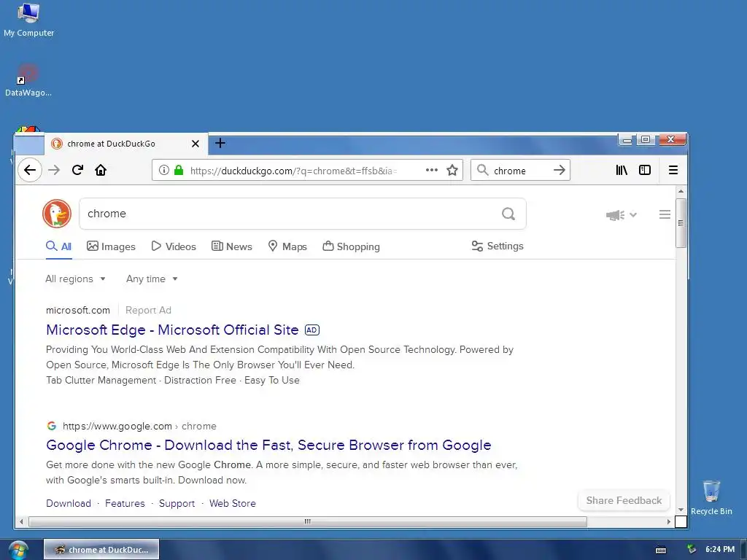
Task: Switch to the All results tab
Action: [58, 246]
